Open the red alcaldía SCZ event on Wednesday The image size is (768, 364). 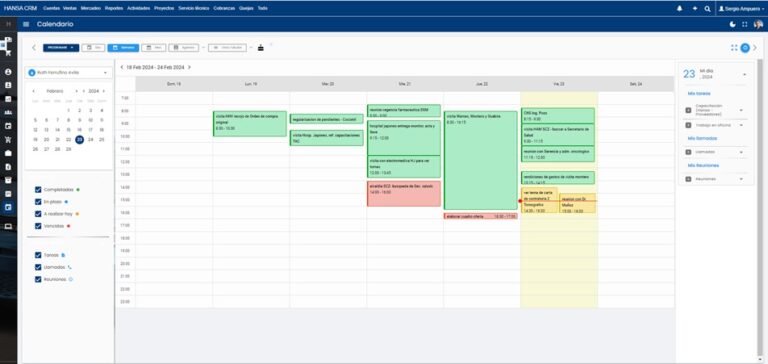click(x=404, y=194)
